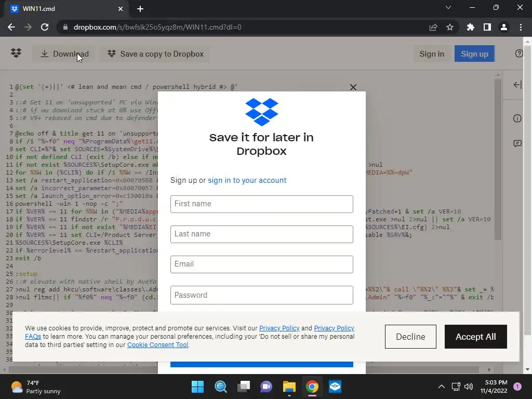Open the clock and date panel

494,387
